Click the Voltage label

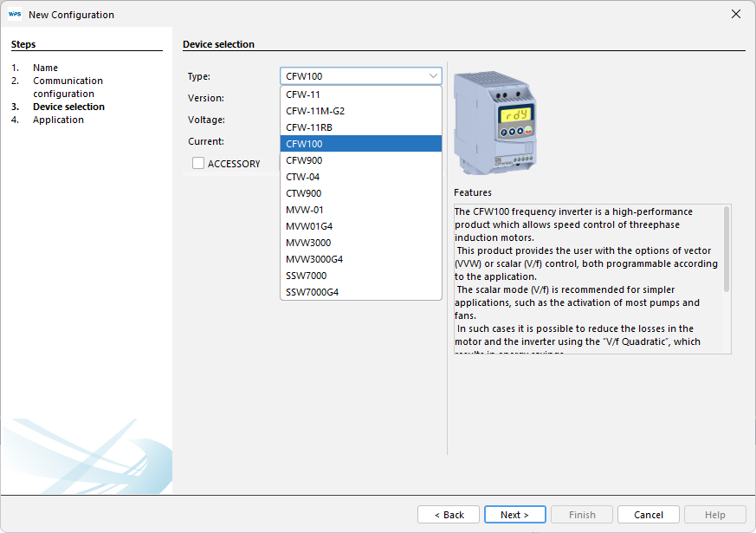point(206,120)
